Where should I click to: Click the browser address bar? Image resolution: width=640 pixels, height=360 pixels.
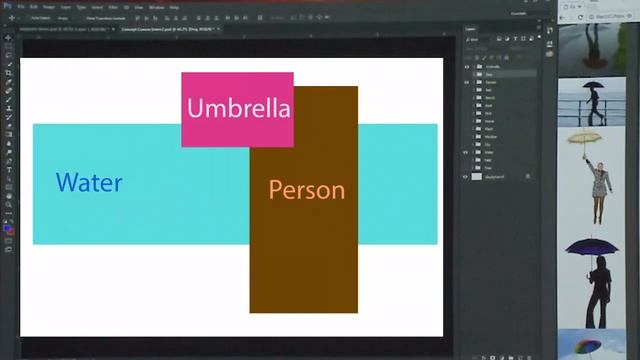[x=611, y=17]
